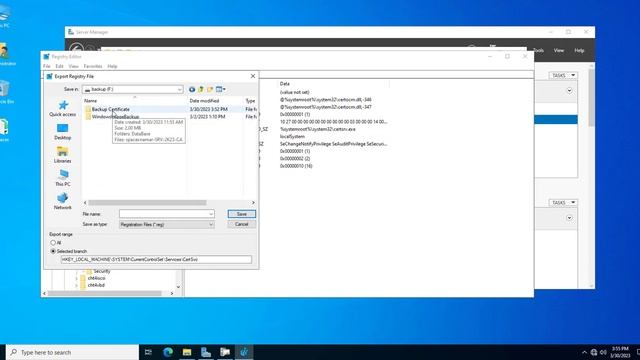Select the WindowsImageBackup folder

tap(115, 117)
